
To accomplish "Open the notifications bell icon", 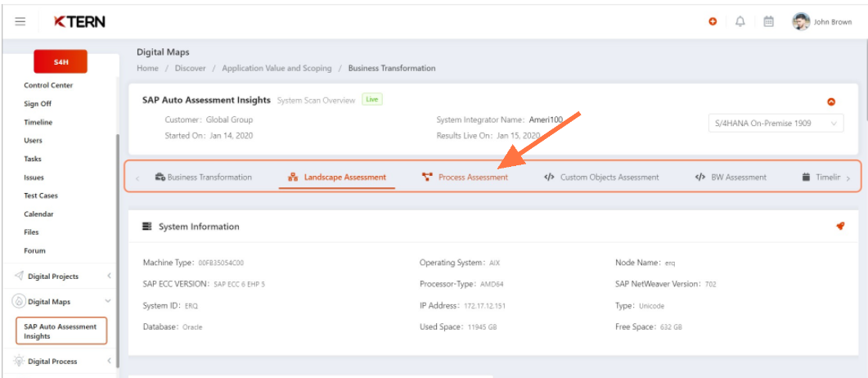I will 740,21.
